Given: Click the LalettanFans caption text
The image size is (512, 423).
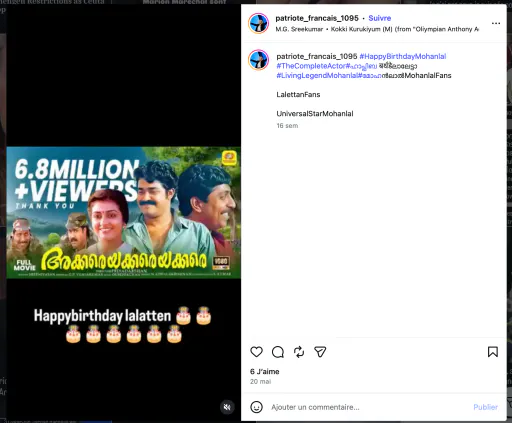Looking at the screenshot, I should (x=298, y=95).
